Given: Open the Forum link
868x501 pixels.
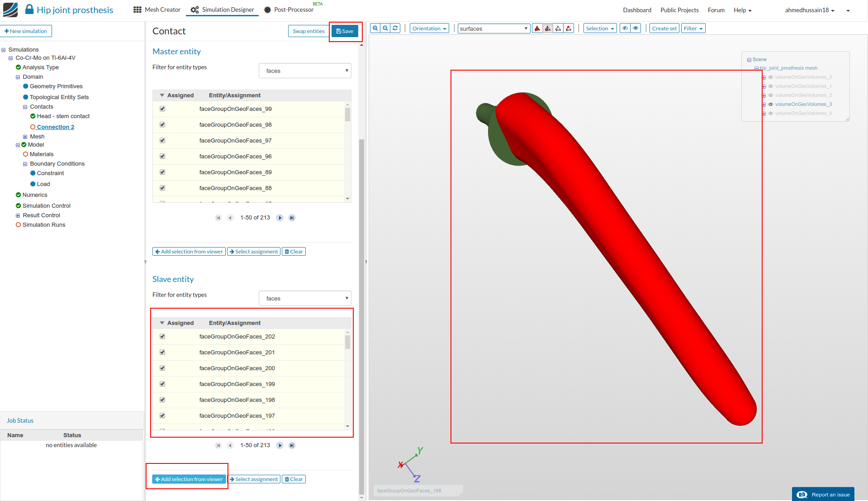Looking at the screenshot, I should click(x=716, y=10).
